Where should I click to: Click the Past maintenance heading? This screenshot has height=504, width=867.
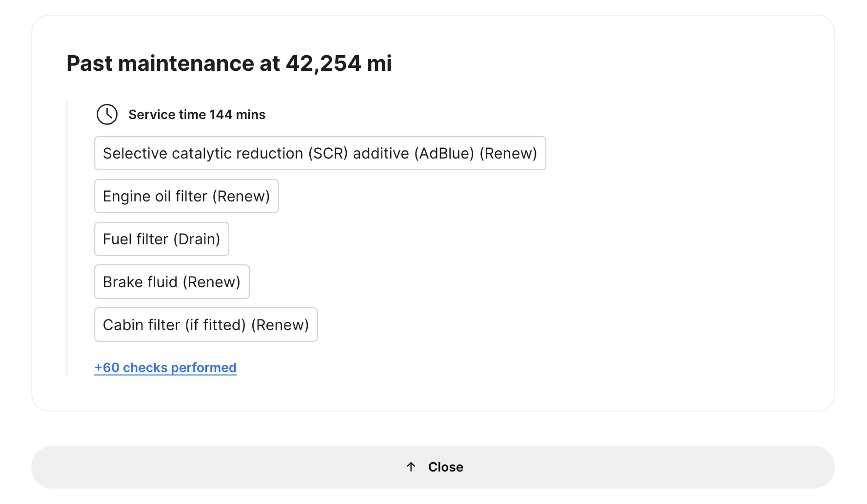[229, 63]
